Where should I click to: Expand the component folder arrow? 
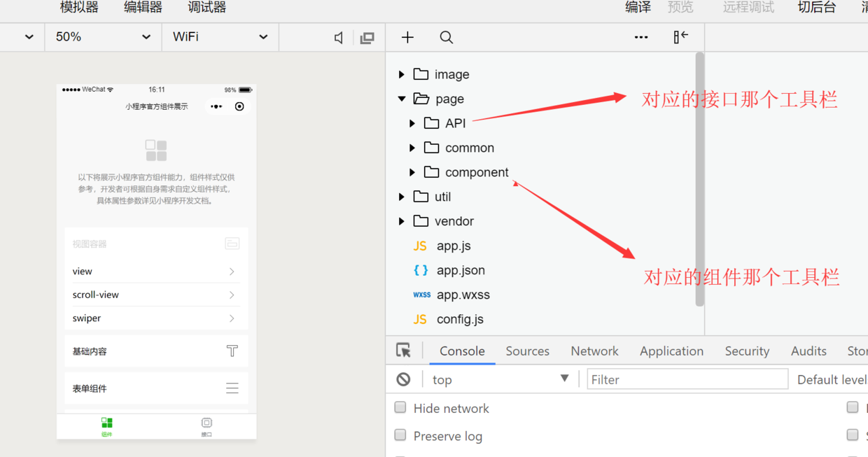coord(412,172)
